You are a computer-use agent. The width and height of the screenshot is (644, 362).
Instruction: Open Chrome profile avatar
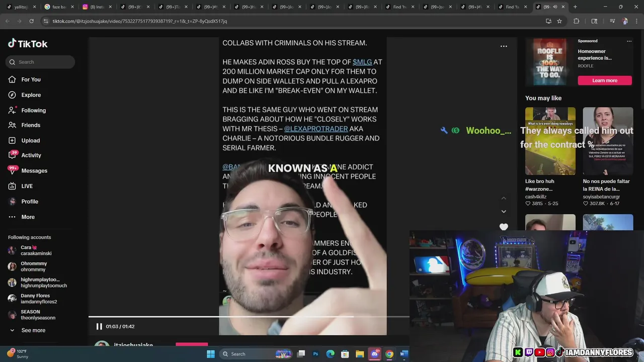click(x=625, y=21)
